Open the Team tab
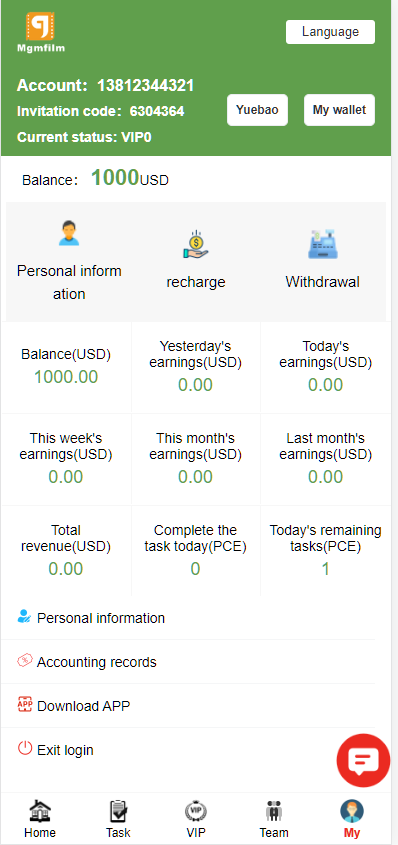The image size is (398, 845). pos(274,819)
